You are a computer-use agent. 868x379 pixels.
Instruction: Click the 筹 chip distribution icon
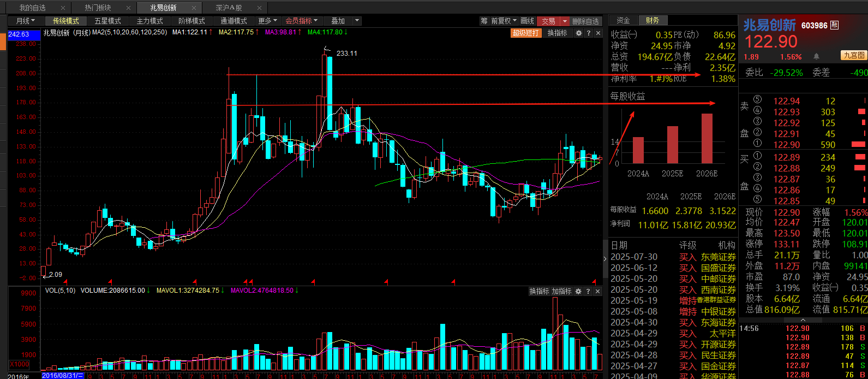tap(484, 21)
